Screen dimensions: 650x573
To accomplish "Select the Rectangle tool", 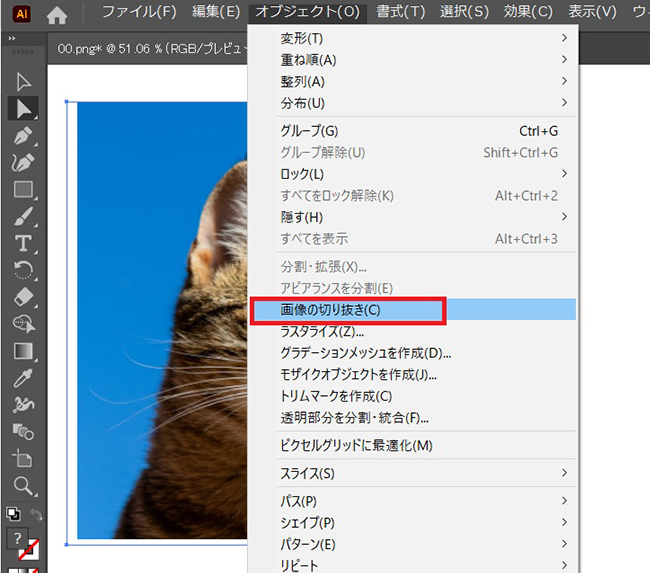I will pyautogui.click(x=23, y=190).
